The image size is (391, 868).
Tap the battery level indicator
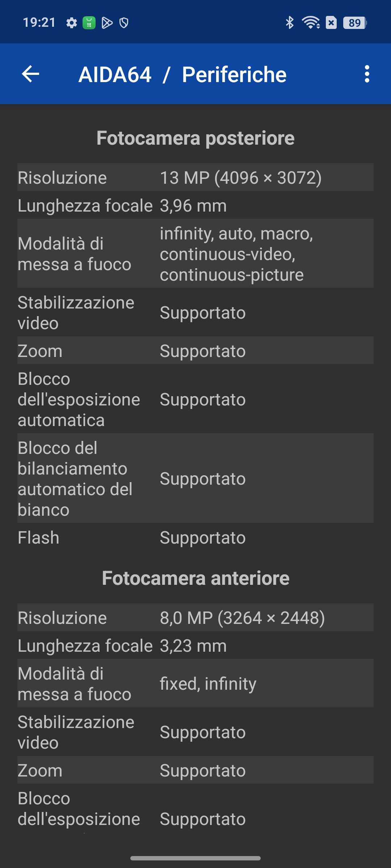[355, 23]
